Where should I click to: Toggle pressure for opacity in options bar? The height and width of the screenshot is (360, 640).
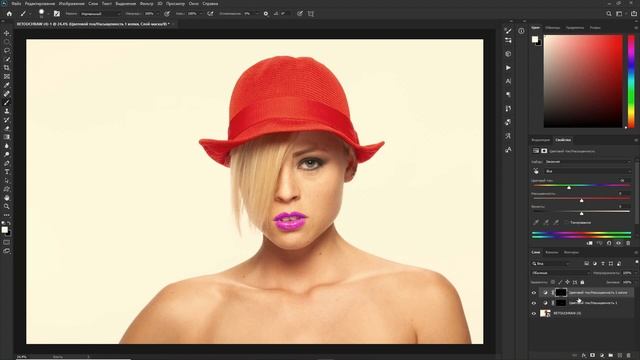point(167,13)
